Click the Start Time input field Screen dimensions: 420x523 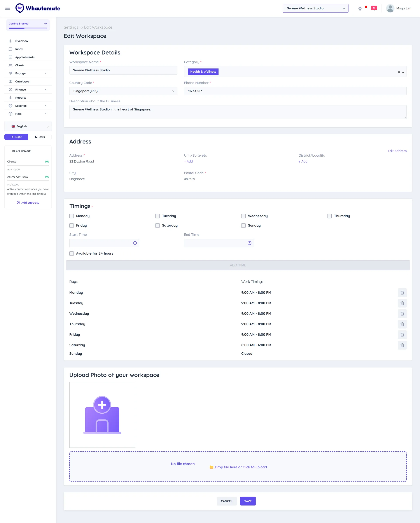click(104, 243)
